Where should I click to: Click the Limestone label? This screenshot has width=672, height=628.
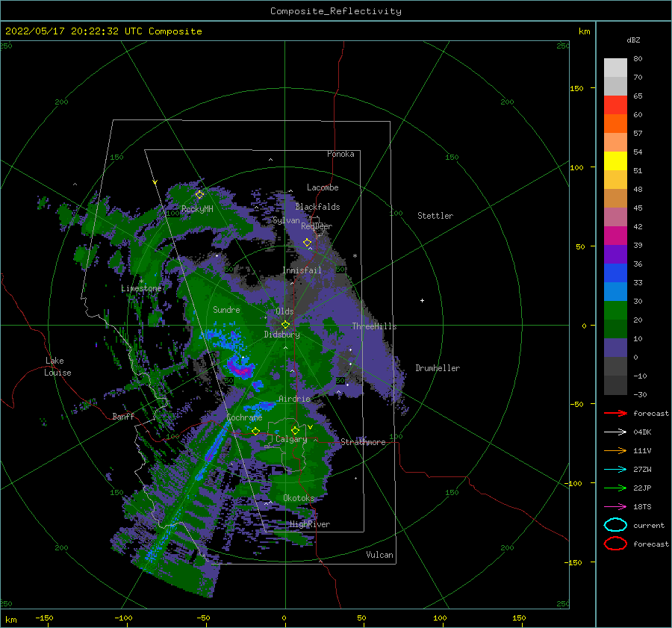[141, 288]
